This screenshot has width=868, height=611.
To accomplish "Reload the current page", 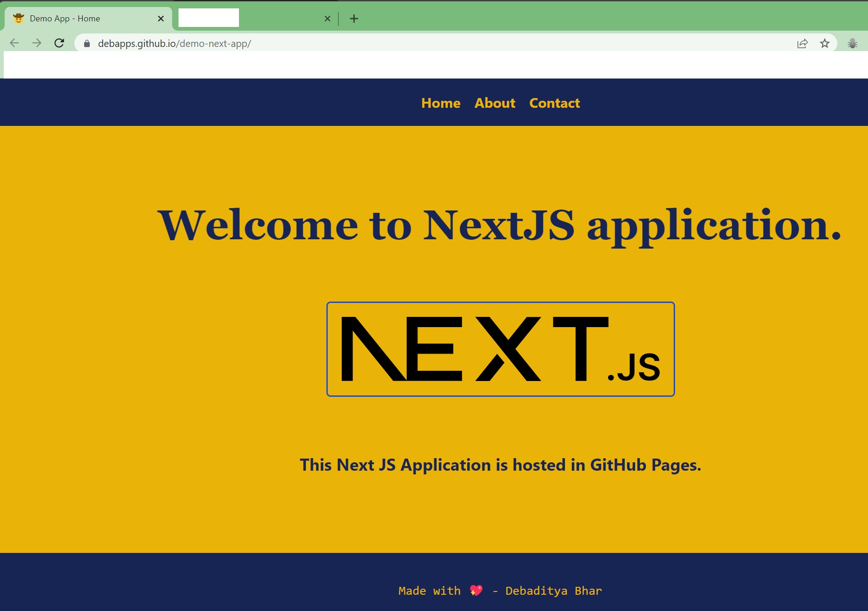I will click(59, 43).
